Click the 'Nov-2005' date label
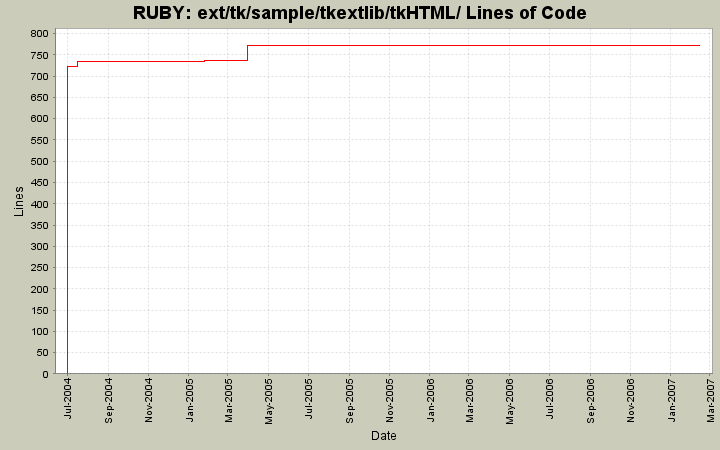Image resolution: width=720 pixels, height=450 pixels. (389, 400)
